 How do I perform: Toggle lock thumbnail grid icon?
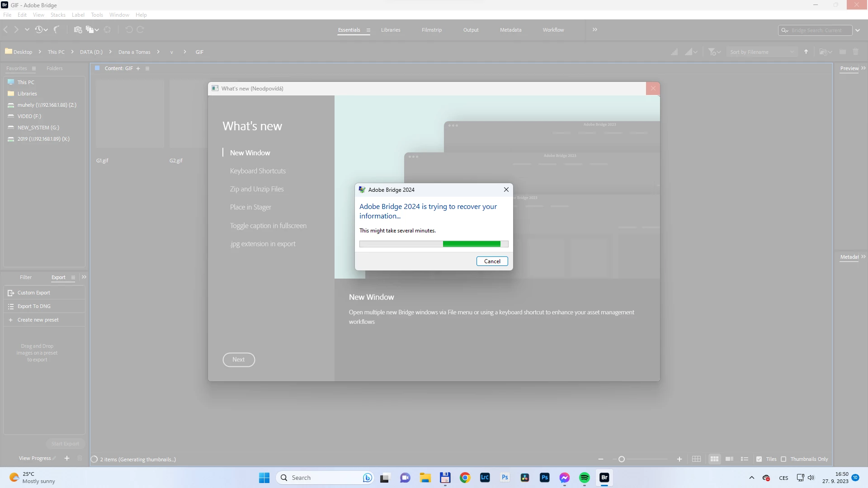tap(697, 459)
